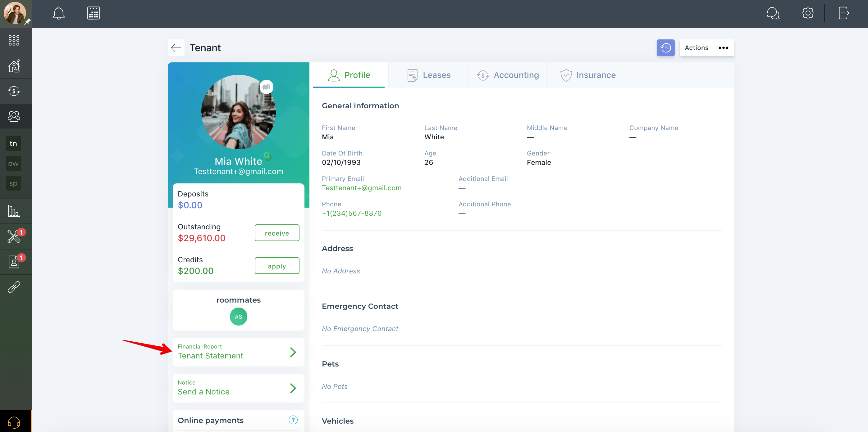
Task: Click primary email Testtenant+@gmail.com link
Action: tap(362, 188)
